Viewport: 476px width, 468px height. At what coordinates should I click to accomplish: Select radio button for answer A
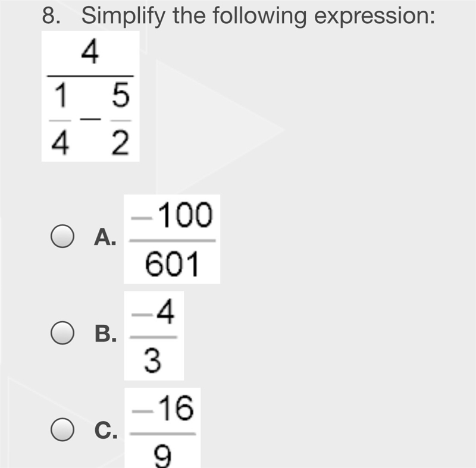[x=62, y=236]
